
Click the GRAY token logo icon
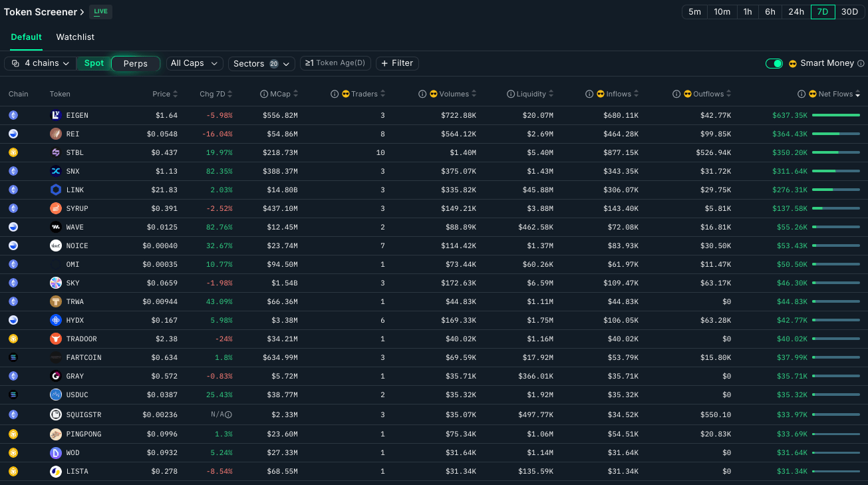tap(56, 376)
